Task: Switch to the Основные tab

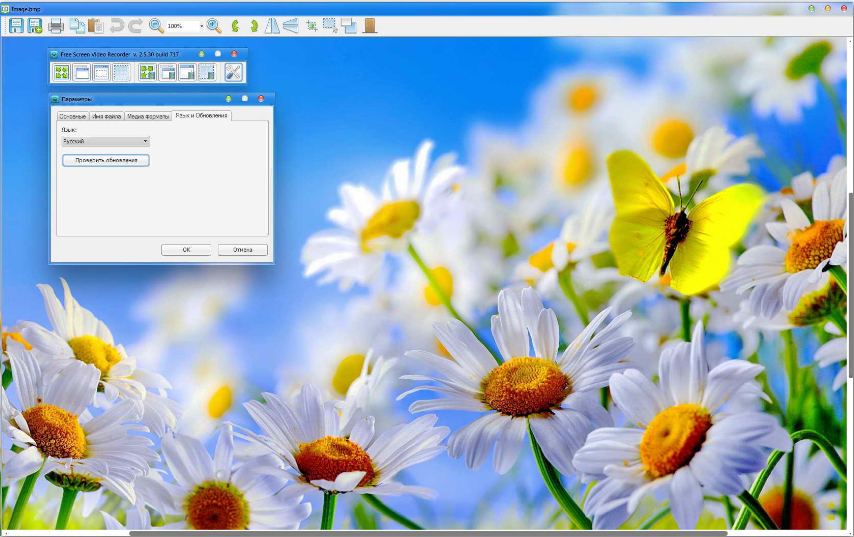Action: click(x=72, y=116)
